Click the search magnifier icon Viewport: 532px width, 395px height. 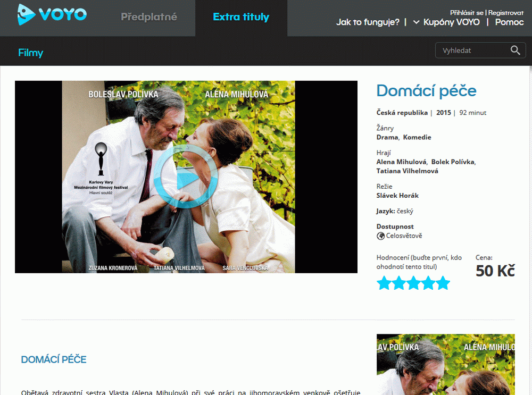click(x=515, y=50)
